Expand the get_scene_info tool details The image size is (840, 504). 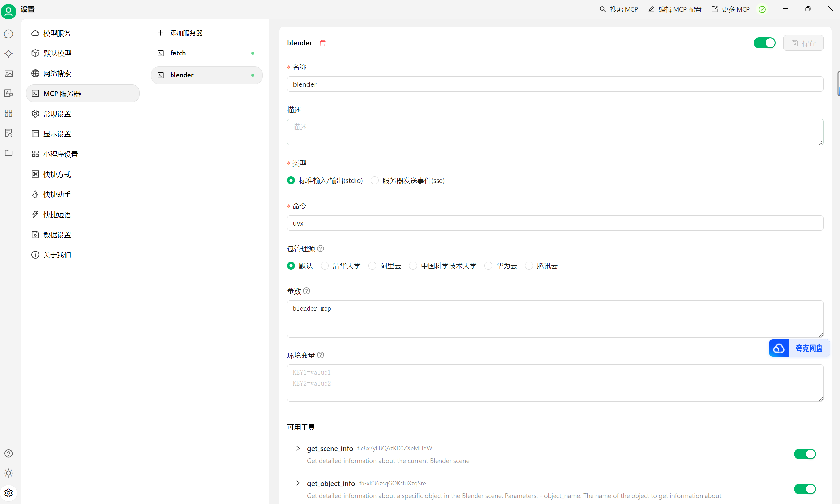tap(298, 448)
